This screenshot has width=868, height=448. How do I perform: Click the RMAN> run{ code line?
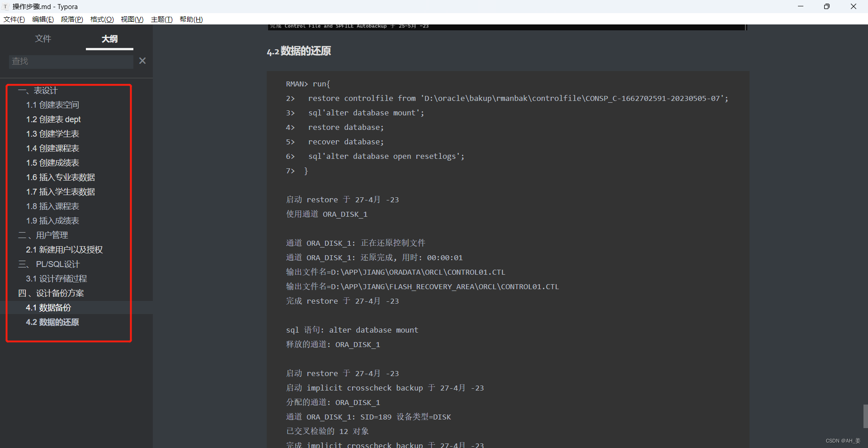click(308, 84)
